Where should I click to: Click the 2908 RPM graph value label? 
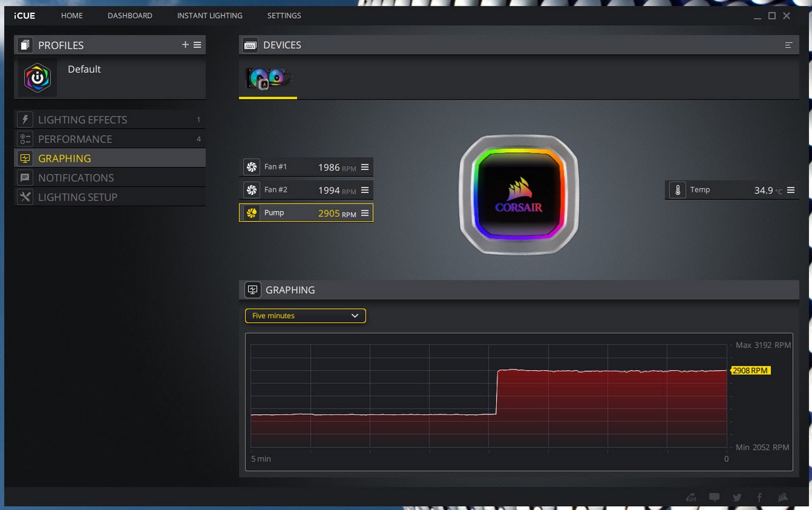coord(751,370)
